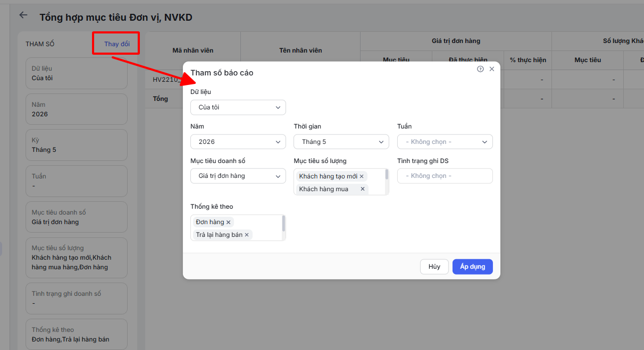644x350 pixels.
Task: Open the Dữ liệu dropdown showing Của tôi
Action: 238,107
